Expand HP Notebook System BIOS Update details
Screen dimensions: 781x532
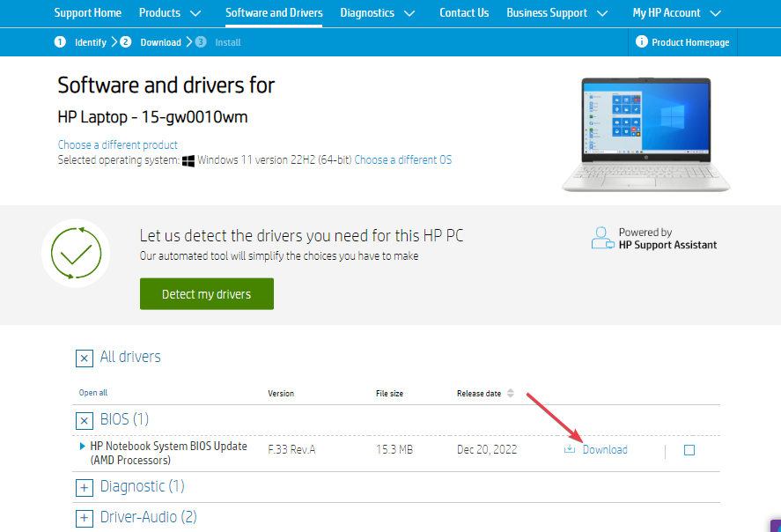click(x=82, y=446)
